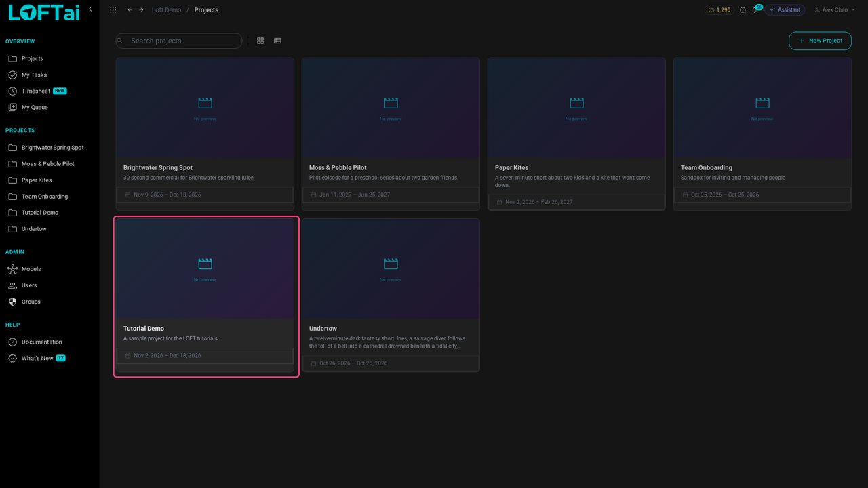Image resolution: width=868 pixels, height=488 pixels.
Task: Click the Groups shield icon
Action: pyautogui.click(x=12, y=302)
